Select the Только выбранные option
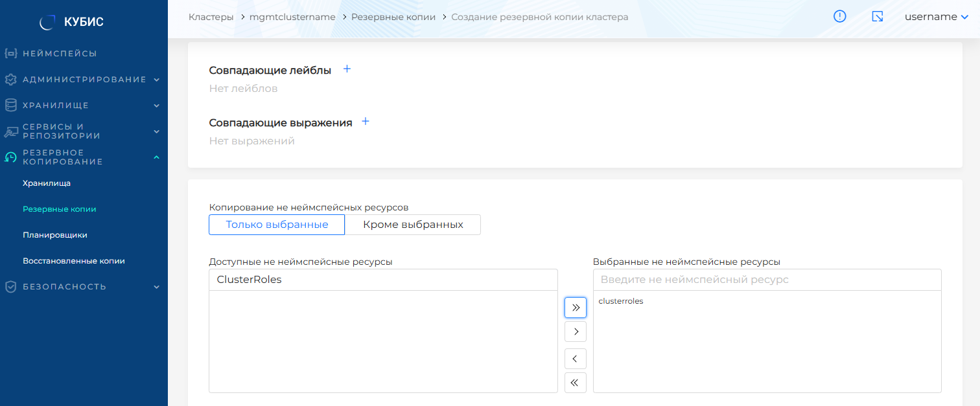 click(x=277, y=225)
